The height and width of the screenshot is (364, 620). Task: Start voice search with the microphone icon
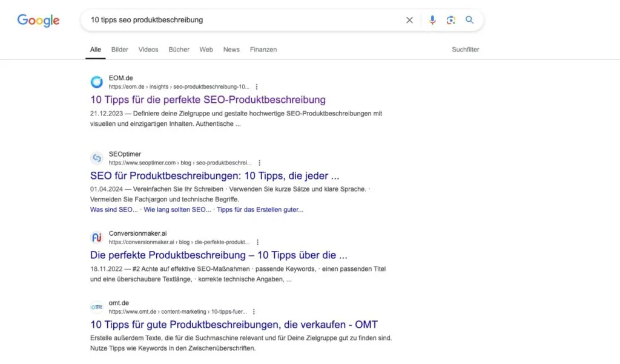coord(432,20)
